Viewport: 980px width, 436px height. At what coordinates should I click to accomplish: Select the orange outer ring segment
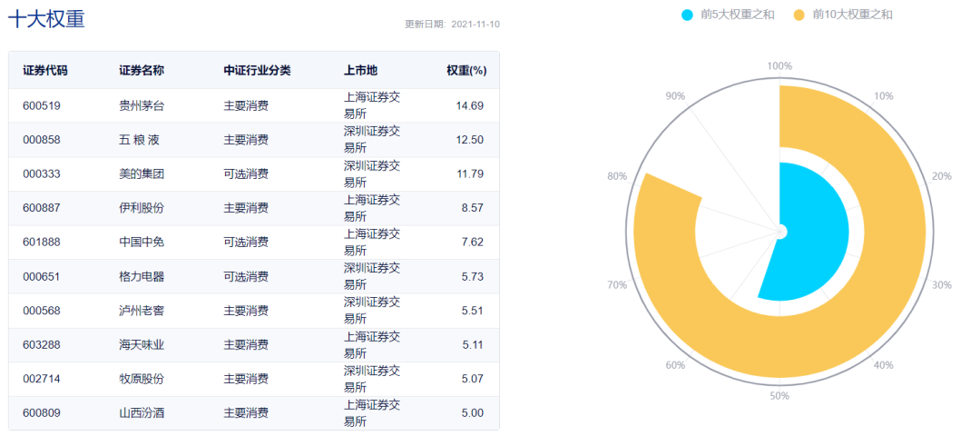pyautogui.click(x=875, y=325)
